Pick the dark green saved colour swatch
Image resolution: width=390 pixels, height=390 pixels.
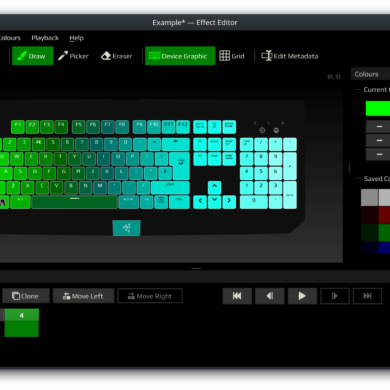click(369, 232)
